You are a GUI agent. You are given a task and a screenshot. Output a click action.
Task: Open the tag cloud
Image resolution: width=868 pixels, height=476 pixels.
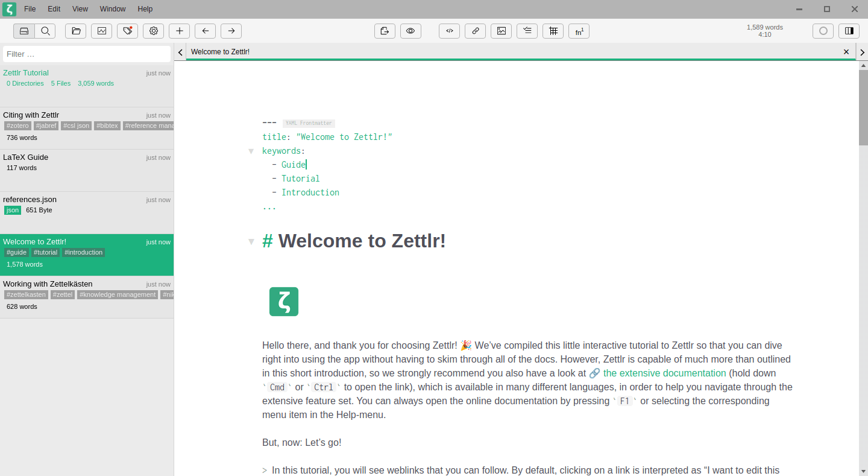(127, 31)
